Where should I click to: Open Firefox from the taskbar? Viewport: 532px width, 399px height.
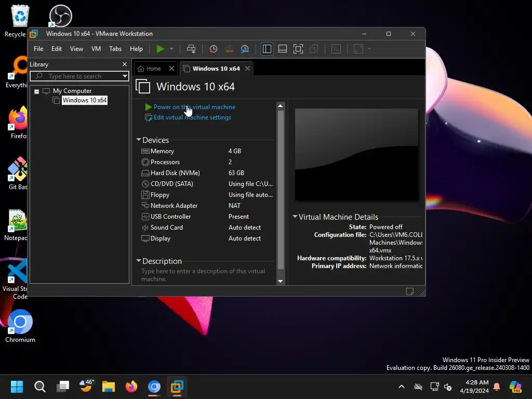(131, 387)
